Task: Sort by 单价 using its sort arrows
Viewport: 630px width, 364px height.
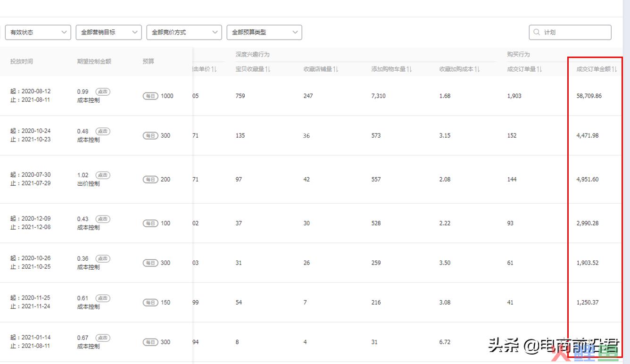Action: tap(213, 69)
